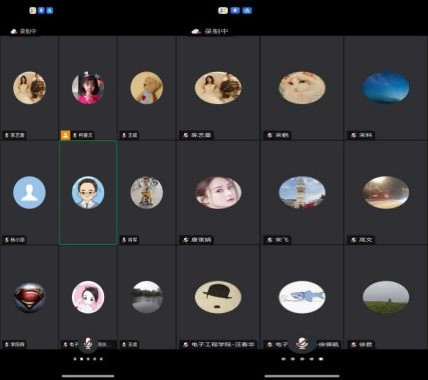Select the girl in pink dress avatar
The width and height of the screenshot is (428, 380).
pos(88,88)
